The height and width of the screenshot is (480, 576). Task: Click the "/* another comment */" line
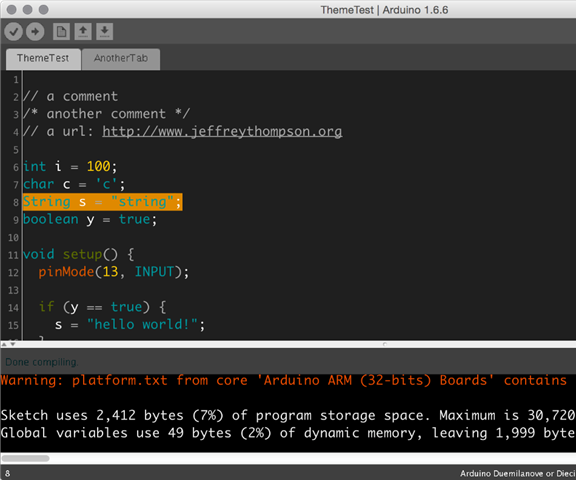pos(106,114)
